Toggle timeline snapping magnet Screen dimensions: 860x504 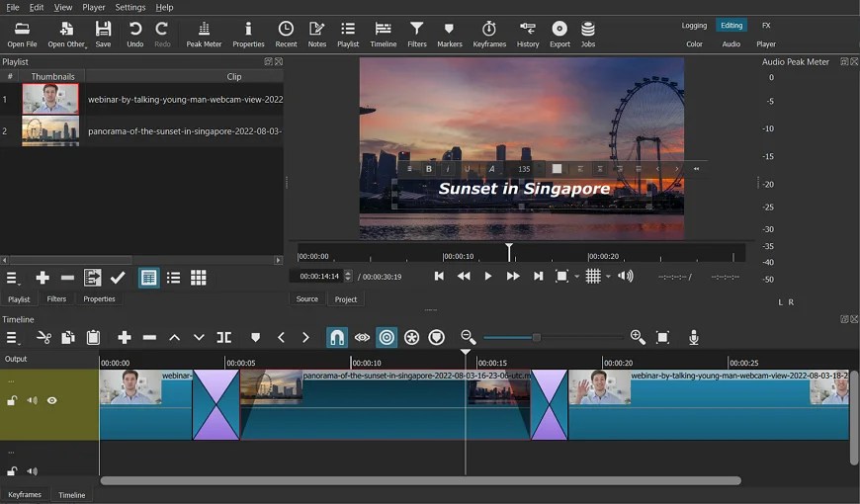(337, 337)
